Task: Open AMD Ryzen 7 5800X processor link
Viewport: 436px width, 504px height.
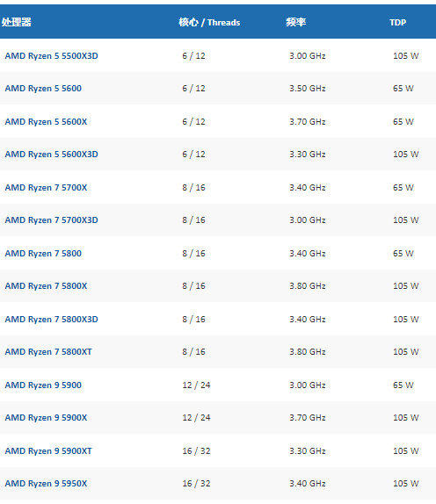Action: (46, 286)
